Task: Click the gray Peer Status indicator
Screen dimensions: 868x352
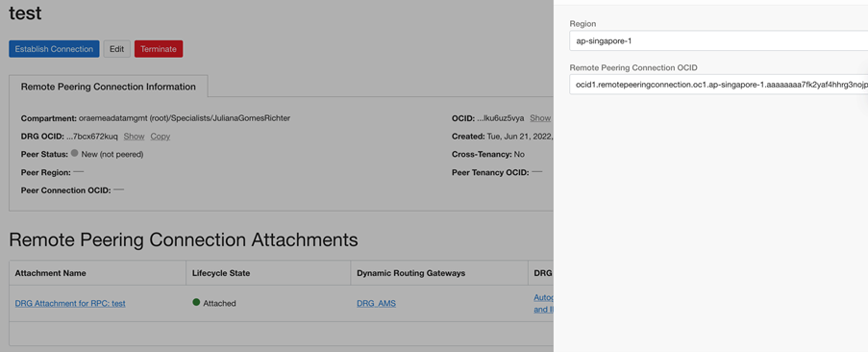Action: tap(75, 153)
